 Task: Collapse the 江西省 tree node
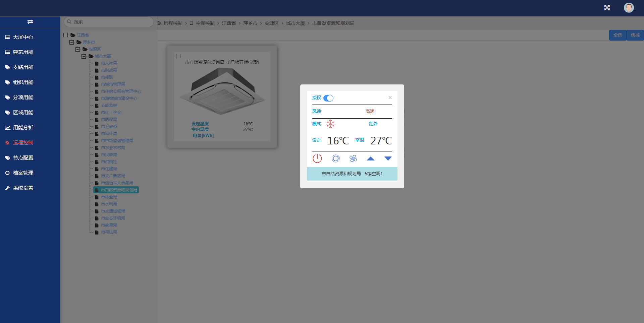coord(66,35)
